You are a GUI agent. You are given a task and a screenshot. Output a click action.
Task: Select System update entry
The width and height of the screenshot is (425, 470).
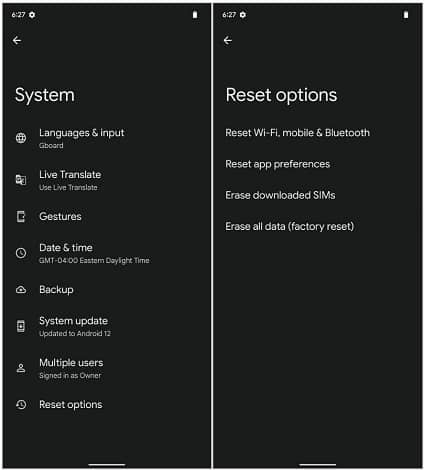click(107, 326)
